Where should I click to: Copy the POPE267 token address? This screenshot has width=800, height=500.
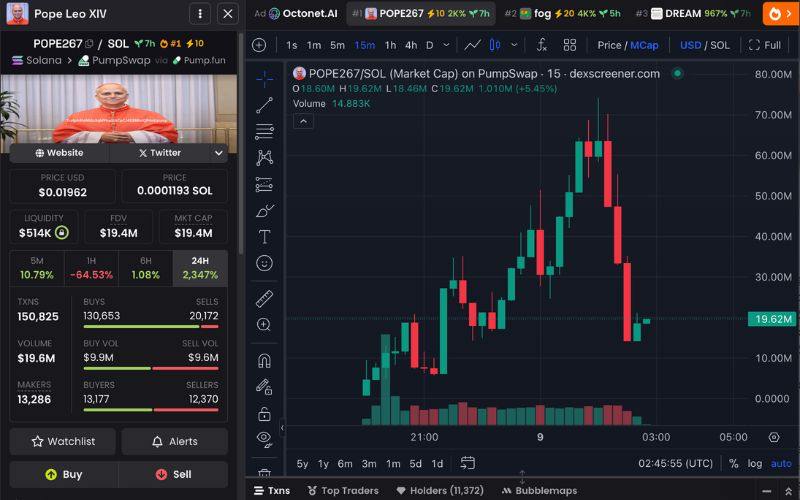click(89, 44)
